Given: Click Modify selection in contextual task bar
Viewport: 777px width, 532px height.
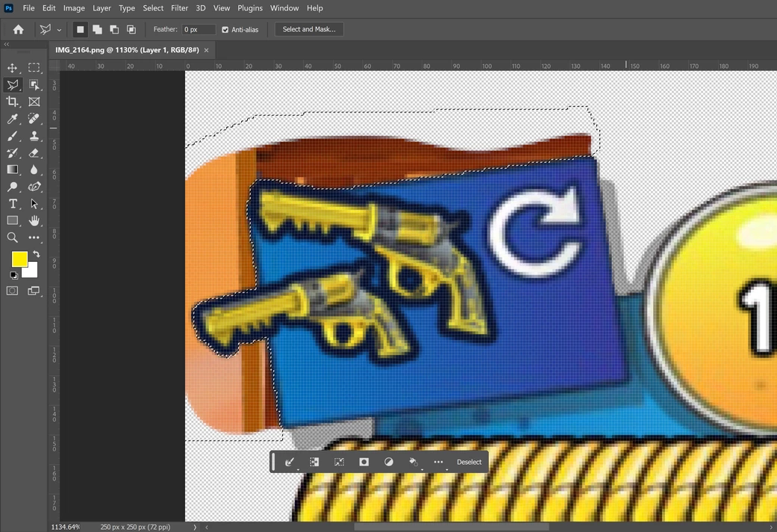Looking at the screenshot, I should pos(290,462).
